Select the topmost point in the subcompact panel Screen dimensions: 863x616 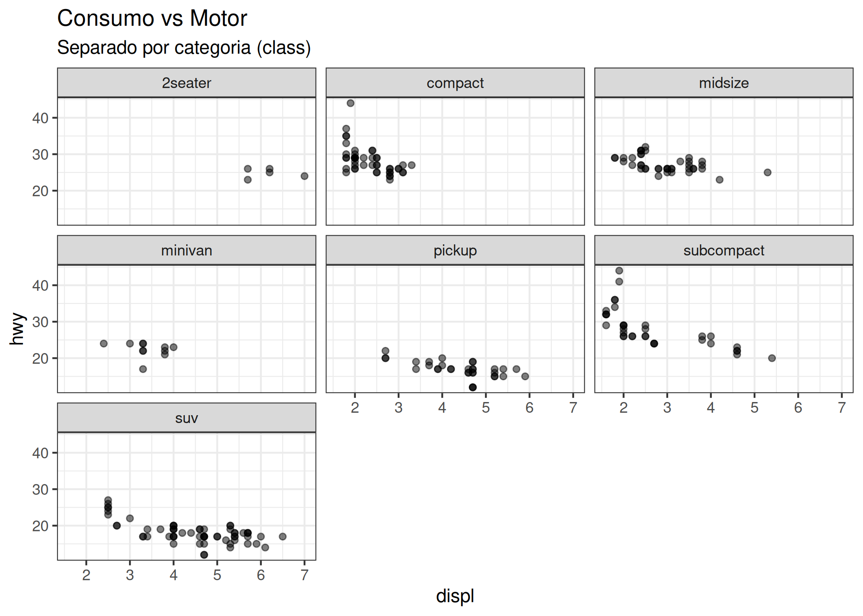619,271
